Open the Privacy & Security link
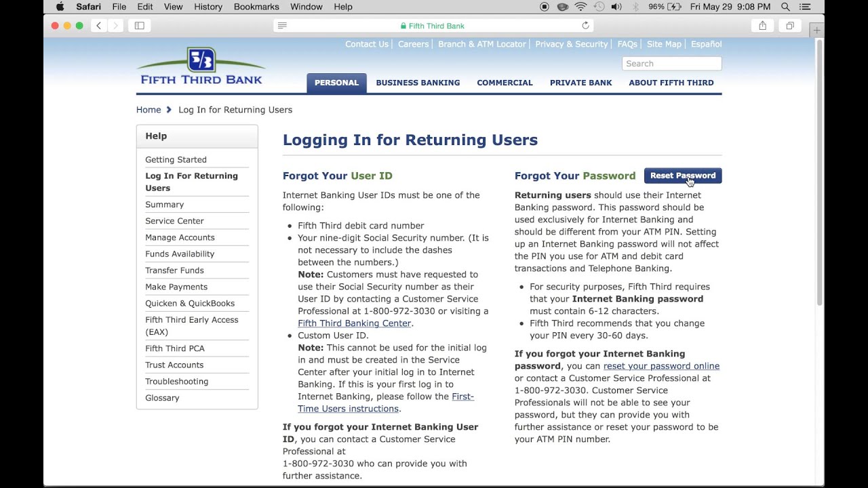Viewport: 868px width, 488px height. click(572, 44)
